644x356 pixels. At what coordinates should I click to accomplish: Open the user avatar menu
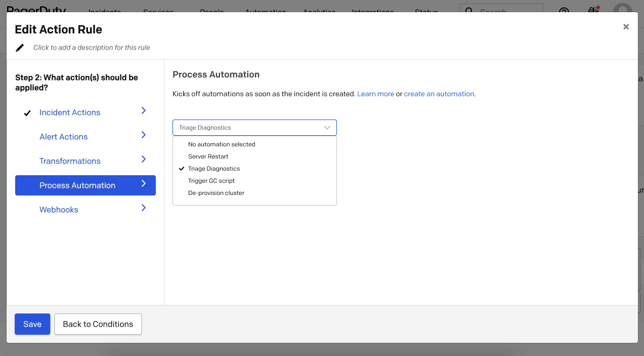tap(622, 10)
